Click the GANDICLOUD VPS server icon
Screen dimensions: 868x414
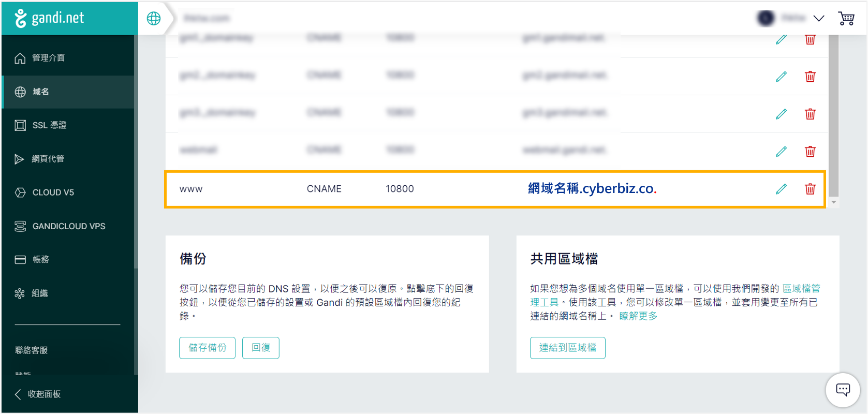20,226
